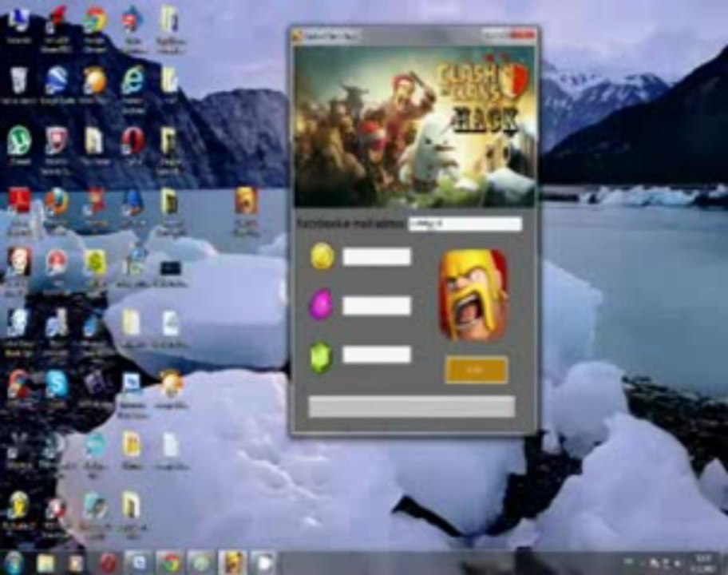The height and width of the screenshot is (575, 728).
Task: Click the Windows Start button
Action: pos(14,562)
